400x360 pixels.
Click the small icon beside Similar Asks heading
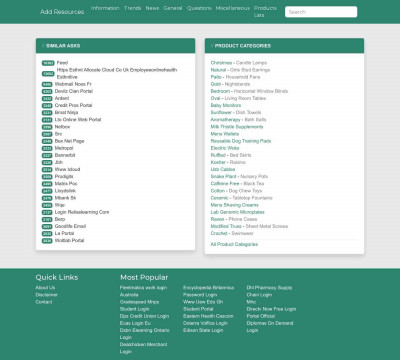point(43,46)
